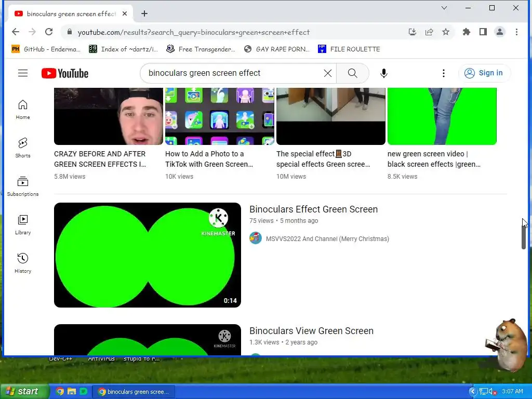Play the Binoculars Effect Green Screen thumbnail
This screenshot has width=532, height=399.
click(x=148, y=255)
